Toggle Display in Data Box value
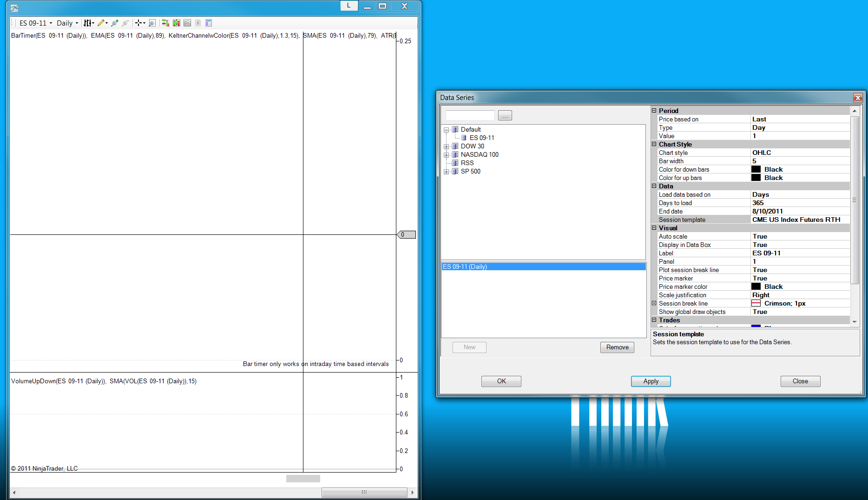This screenshot has height=500, width=868. [800, 245]
